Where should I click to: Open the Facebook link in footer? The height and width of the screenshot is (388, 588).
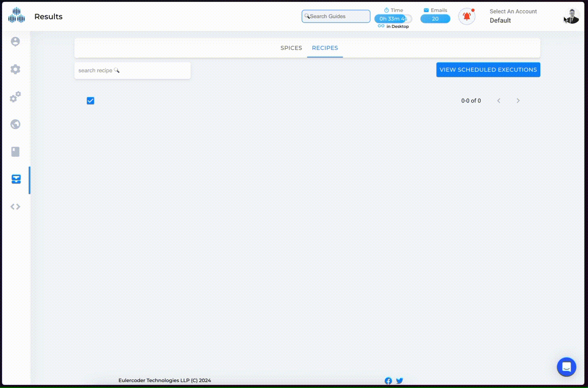point(388,381)
